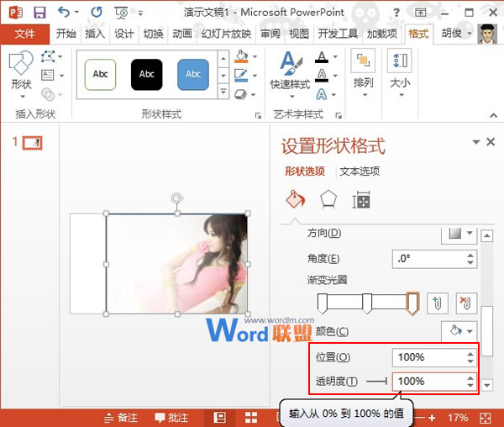Open Shape Outline dropdown arrow
Image resolution: width=504 pixels, height=427 pixels.
pos(255,76)
